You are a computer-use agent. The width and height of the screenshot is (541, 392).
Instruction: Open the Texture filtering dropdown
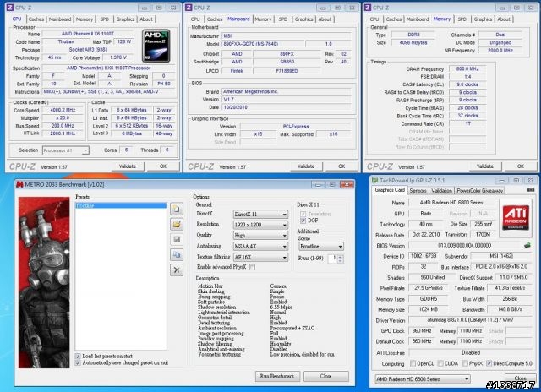(260, 257)
